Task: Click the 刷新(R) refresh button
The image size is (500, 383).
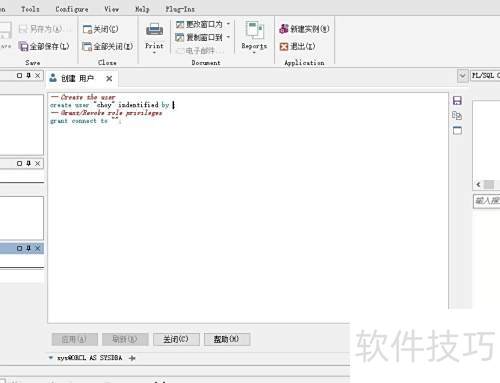Action: point(125,339)
